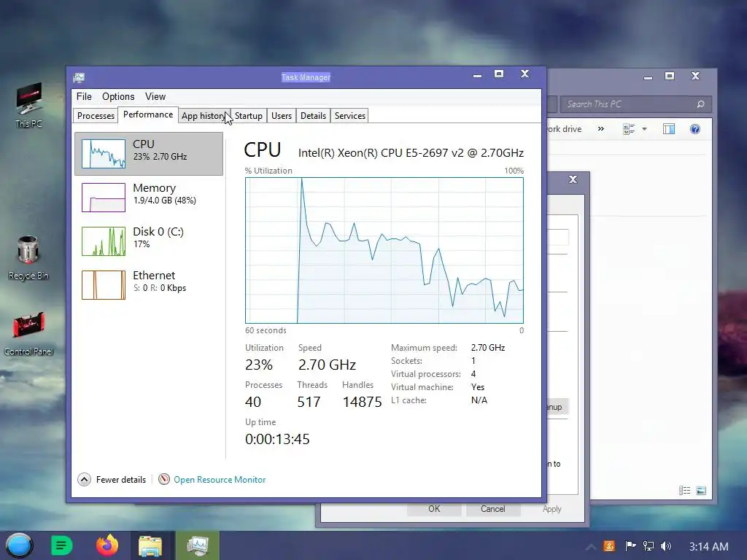Viewport: 747px width, 560px height.
Task: Open the volume speaker tray icon
Action: 666,546
